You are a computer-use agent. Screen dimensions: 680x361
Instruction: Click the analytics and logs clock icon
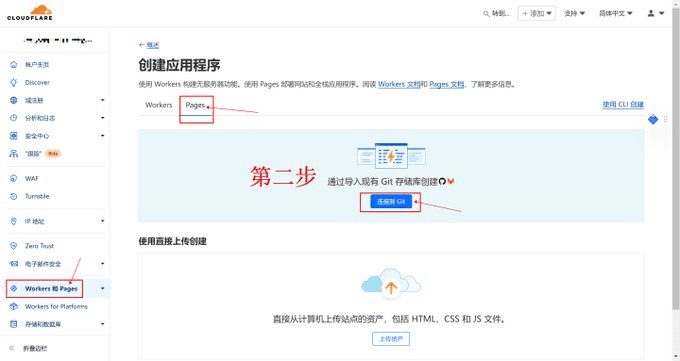click(x=13, y=118)
